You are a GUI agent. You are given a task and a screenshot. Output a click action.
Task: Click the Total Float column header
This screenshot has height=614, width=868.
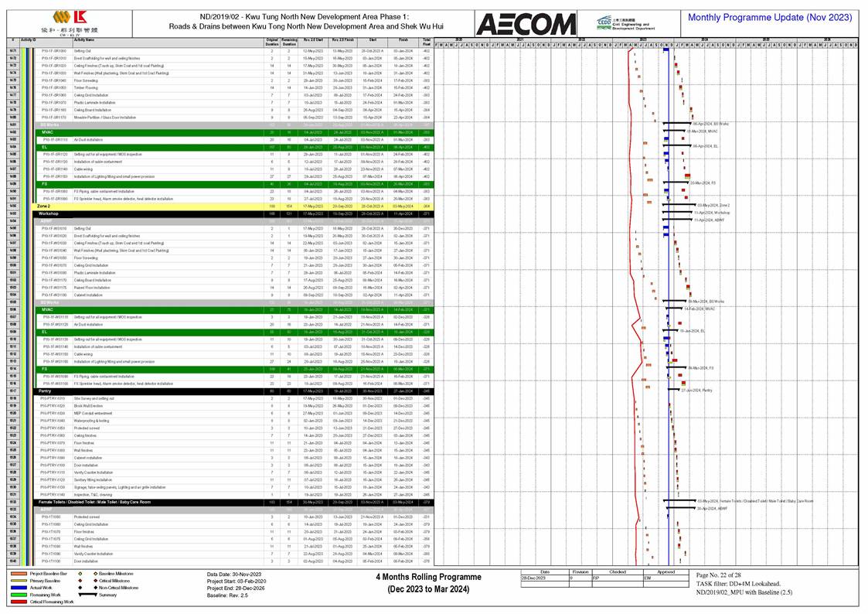(x=426, y=40)
